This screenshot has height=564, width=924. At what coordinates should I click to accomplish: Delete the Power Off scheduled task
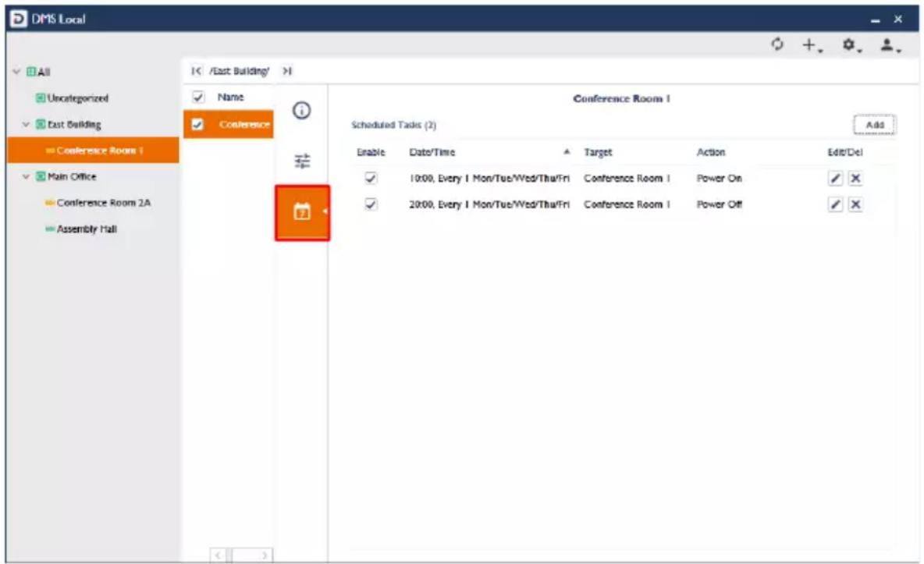[x=855, y=204]
